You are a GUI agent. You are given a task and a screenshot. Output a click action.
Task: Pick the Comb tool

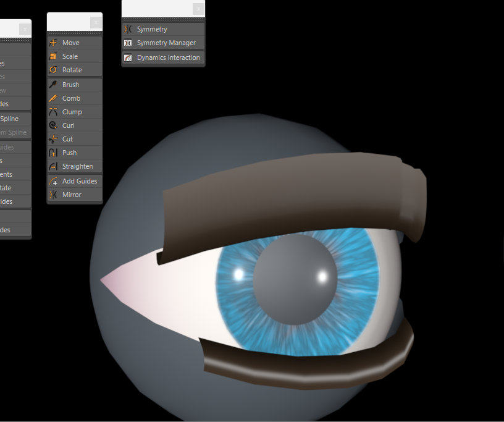[71, 98]
